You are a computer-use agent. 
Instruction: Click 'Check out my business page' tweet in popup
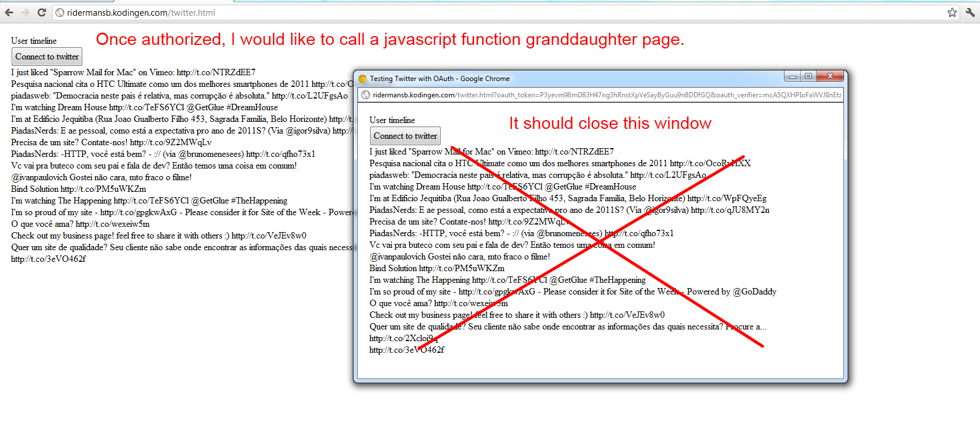(x=517, y=315)
